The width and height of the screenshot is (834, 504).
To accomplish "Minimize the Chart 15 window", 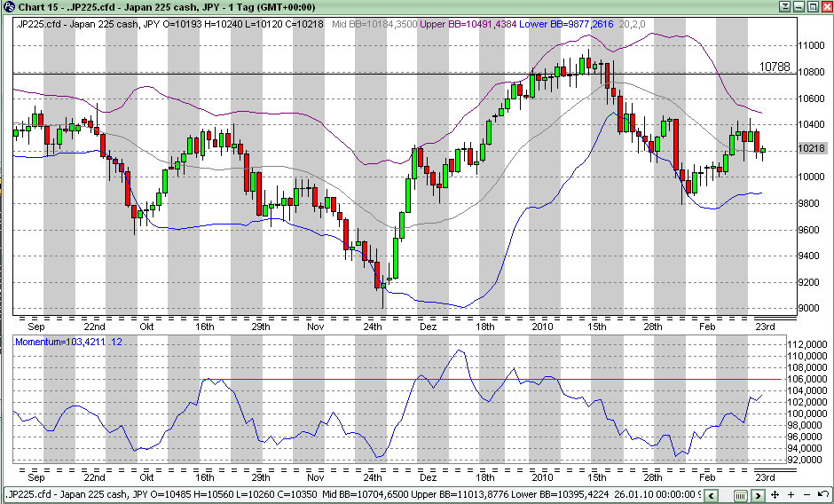I will pos(799,7).
